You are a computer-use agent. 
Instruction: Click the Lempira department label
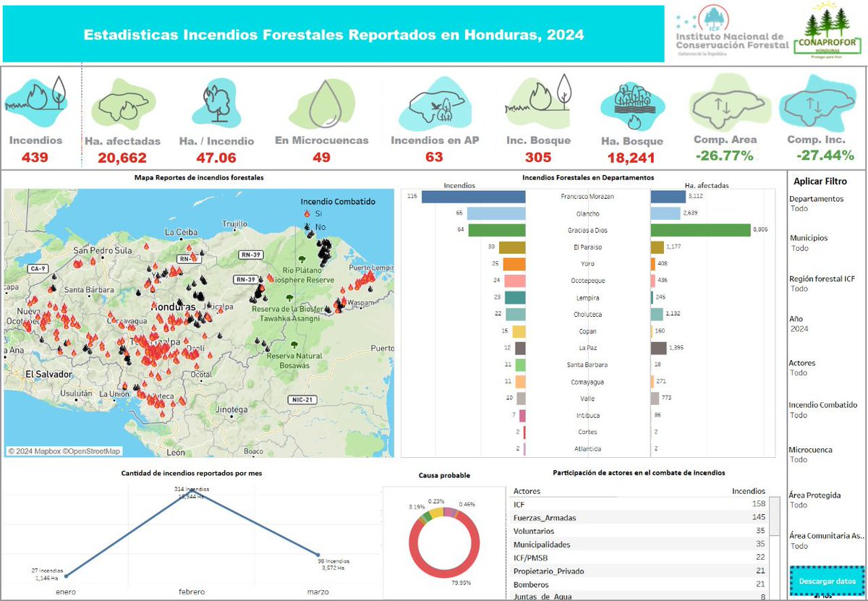click(x=587, y=298)
